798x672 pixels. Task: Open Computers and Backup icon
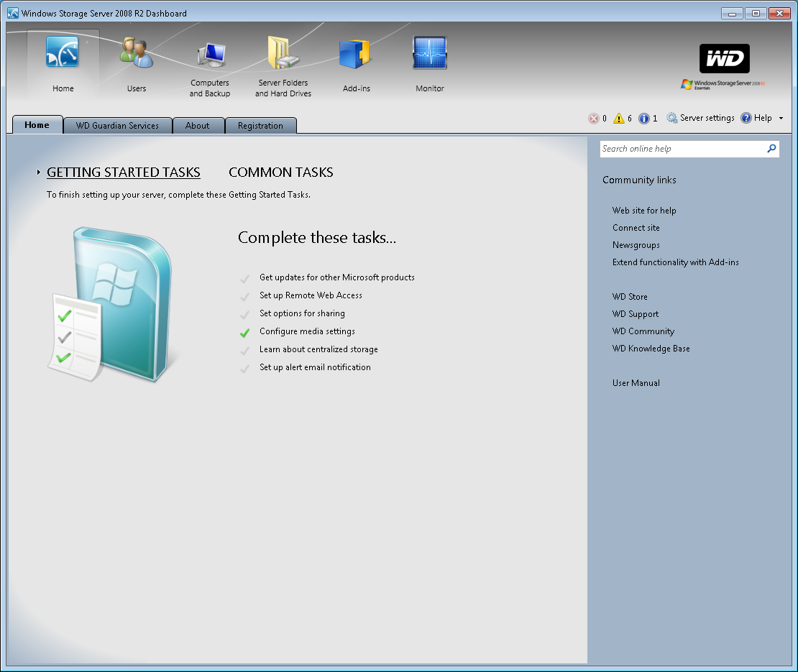coord(211,55)
